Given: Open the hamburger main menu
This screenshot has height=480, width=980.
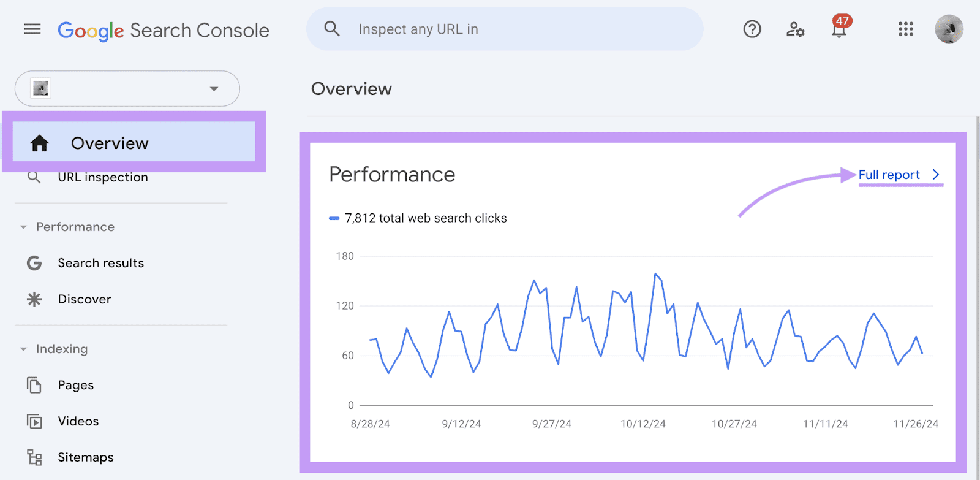Looking at the screenshot, I should [32, 29].
